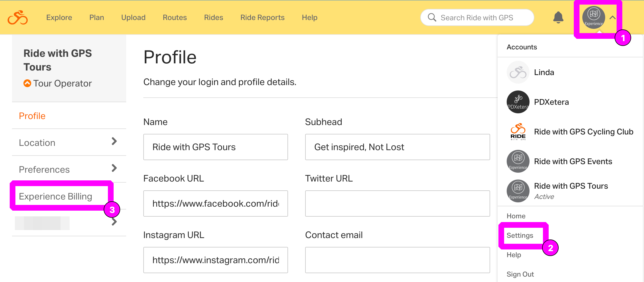Viewport: 644px width, 282px height.
Task: Click the Contact email field
Action: click(397, 260)
